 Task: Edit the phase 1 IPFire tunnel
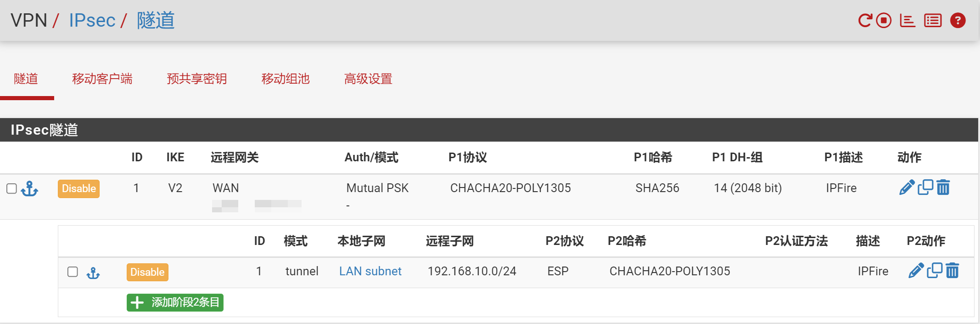tap(907, 188)
